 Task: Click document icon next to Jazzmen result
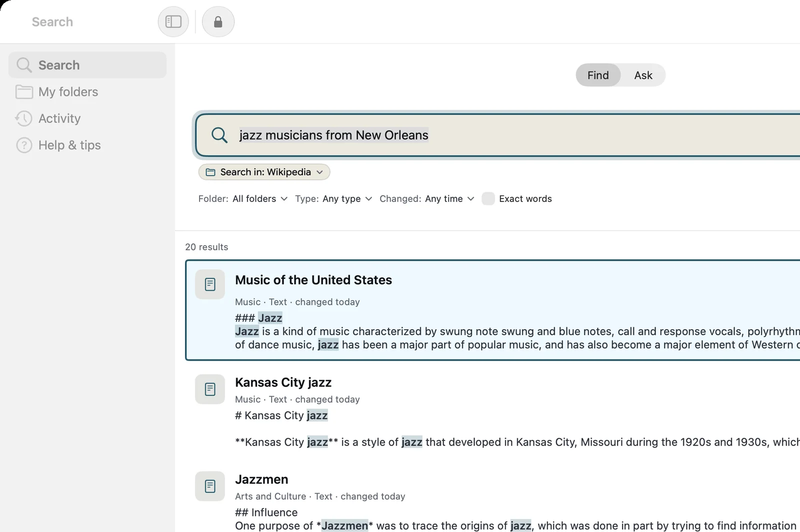[210, 486]
